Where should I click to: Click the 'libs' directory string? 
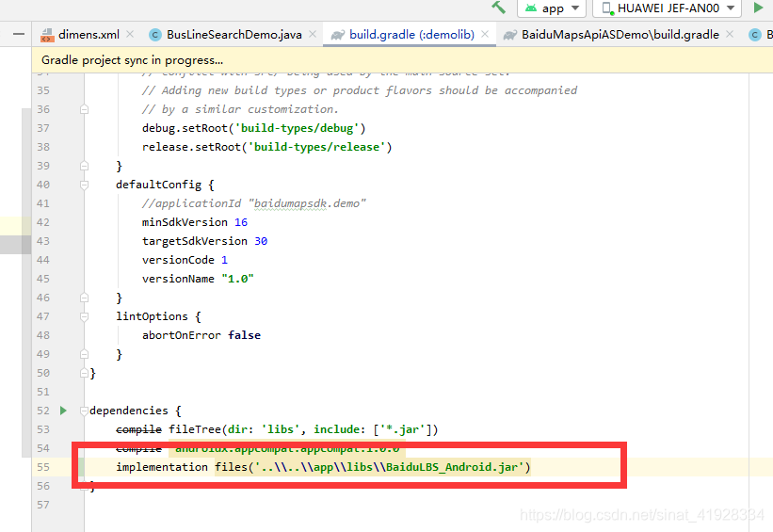pos(281,429)
